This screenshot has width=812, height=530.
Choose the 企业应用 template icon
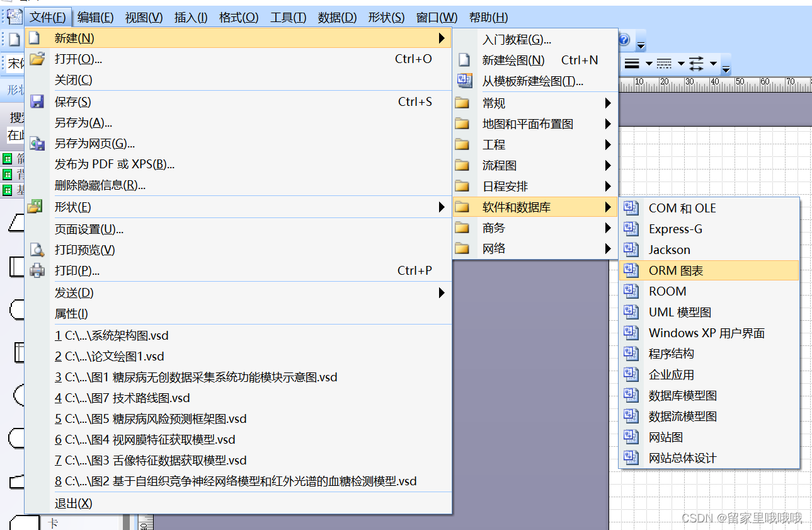coord(631,374)
